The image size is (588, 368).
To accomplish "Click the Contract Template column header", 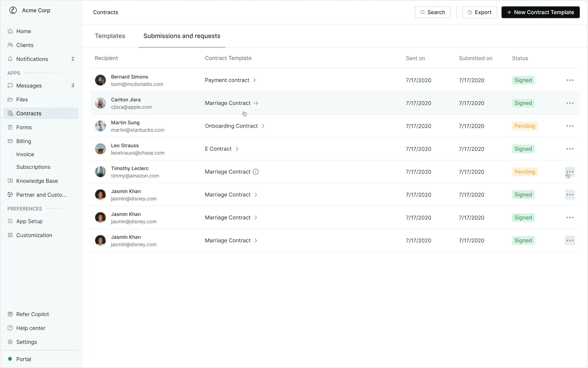I will point(228,58).
